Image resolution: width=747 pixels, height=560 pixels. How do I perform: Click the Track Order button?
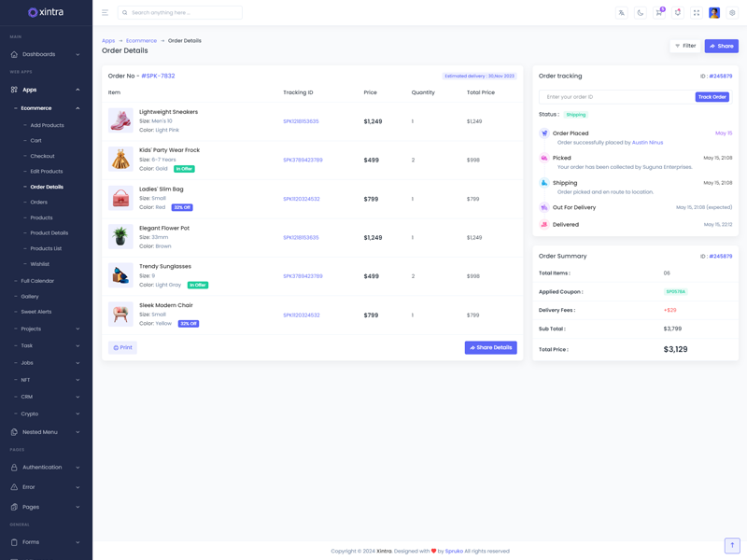pyautogui.click(x=712, y=97)
